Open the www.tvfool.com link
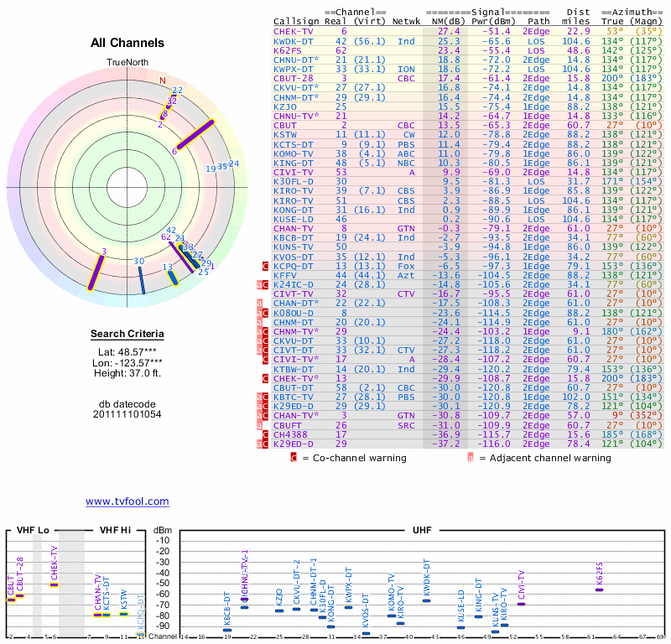The width and height of the screenshot is (671, 644). pyautogui.click(x=127, y=501)
